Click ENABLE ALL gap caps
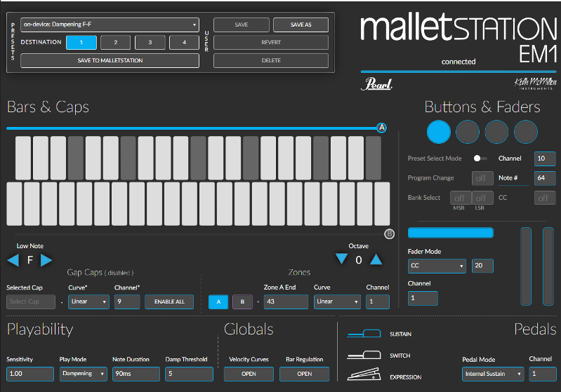Screen dimensions: 561x392 [x=169, y=302]
